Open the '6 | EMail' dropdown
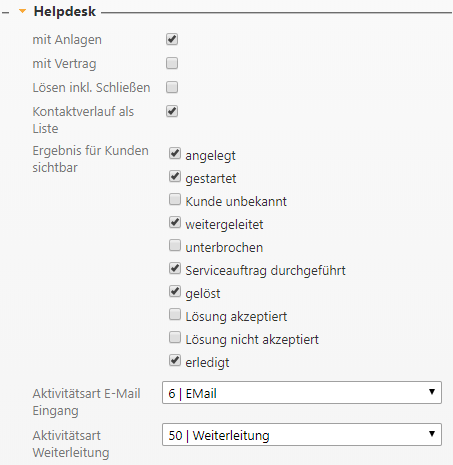Viewport: 453px width, 465px height. 302,393
